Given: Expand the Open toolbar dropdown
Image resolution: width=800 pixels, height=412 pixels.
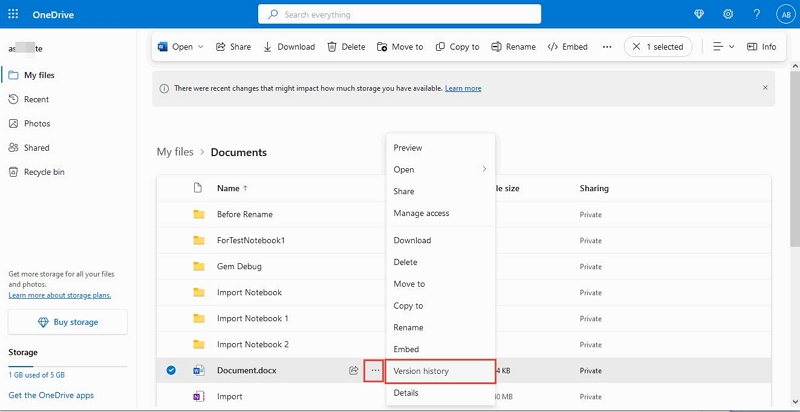Looking at the screenshot, I should [200, 47].
